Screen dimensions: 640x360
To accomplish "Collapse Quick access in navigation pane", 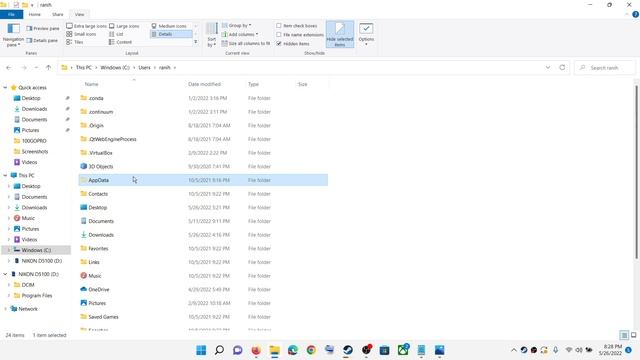I will click(5, 88).
